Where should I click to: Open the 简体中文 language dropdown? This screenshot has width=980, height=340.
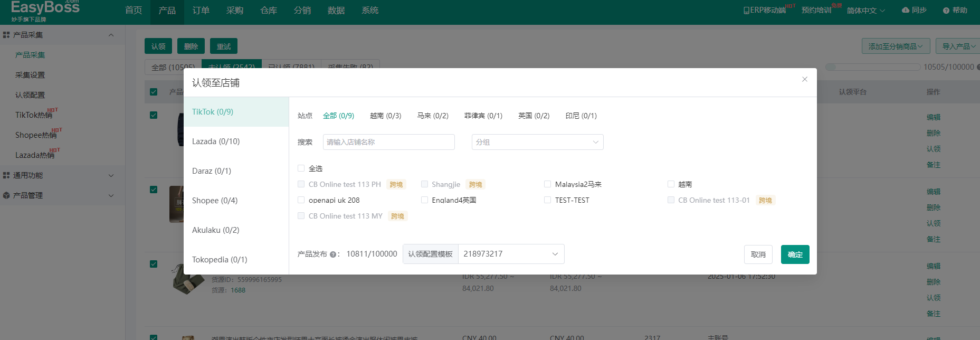pyautogui.click(x=865, y=11)
